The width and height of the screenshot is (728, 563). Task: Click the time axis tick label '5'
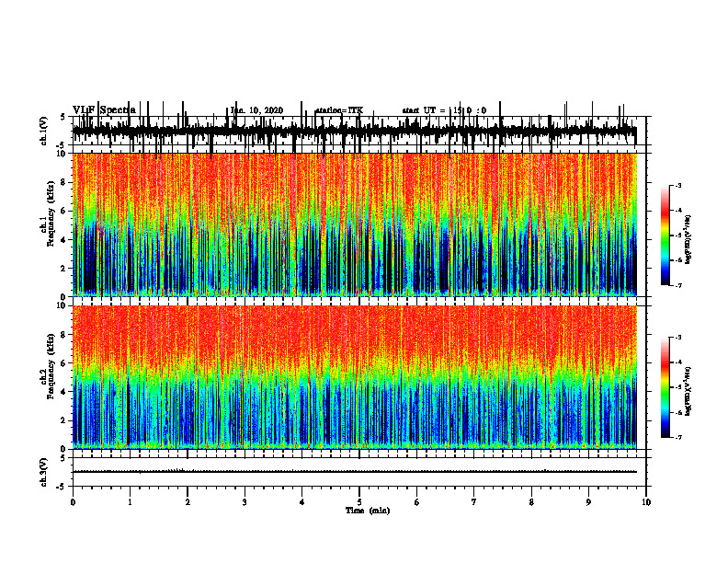click(x=359, y=502)
